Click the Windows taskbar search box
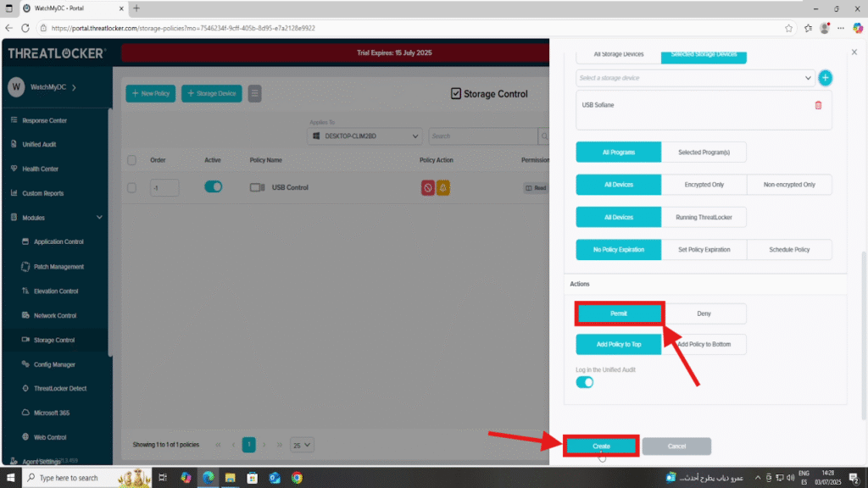This screenshot has height=488, width=868. 86,478
